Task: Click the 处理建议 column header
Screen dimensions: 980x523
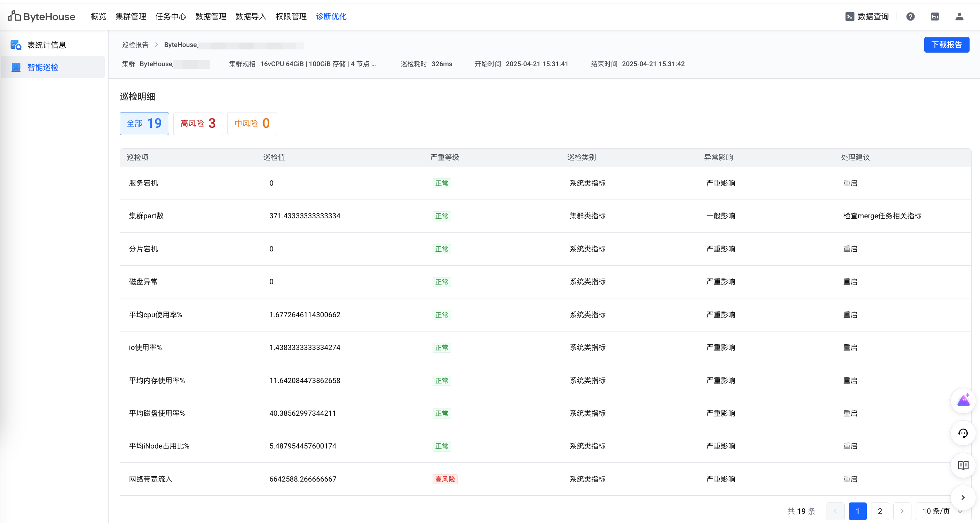Action: [x=855, y=157]
